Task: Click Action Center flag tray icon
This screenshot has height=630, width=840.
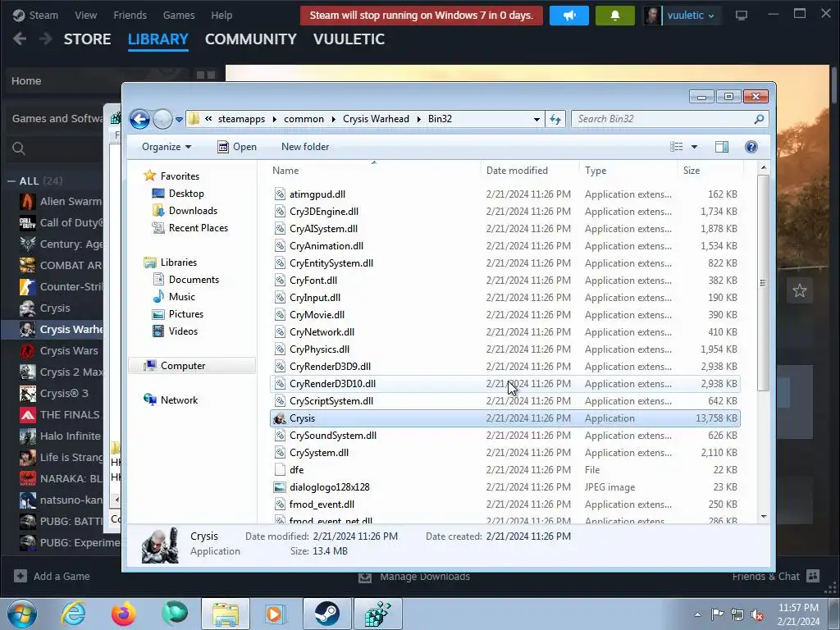Action: (717, 614)
